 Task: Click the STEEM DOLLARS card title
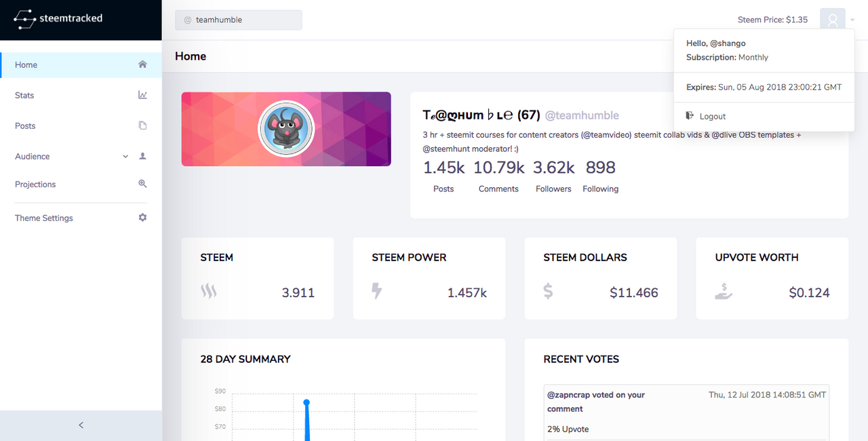pyautogui.click(x=585, y=258)
